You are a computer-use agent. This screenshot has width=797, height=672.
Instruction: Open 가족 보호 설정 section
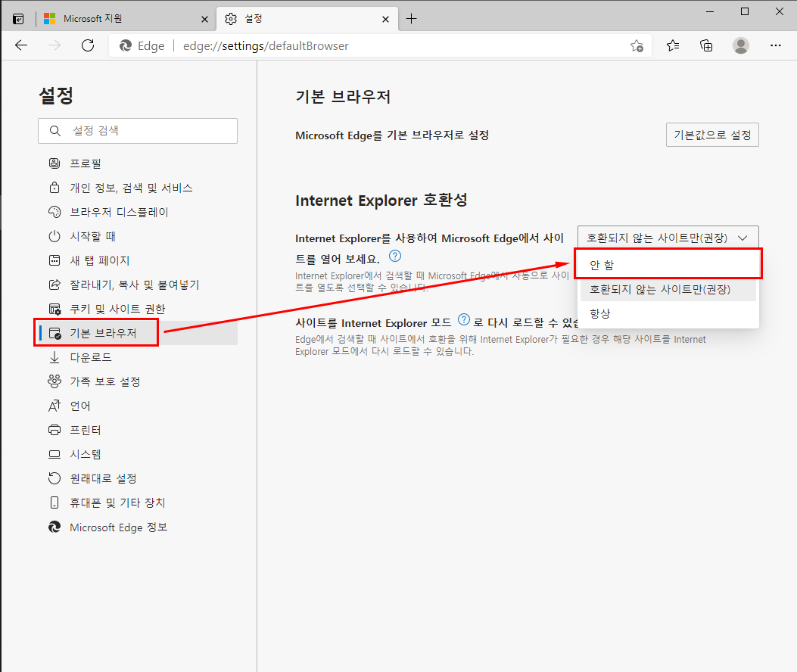pos(138,381)
